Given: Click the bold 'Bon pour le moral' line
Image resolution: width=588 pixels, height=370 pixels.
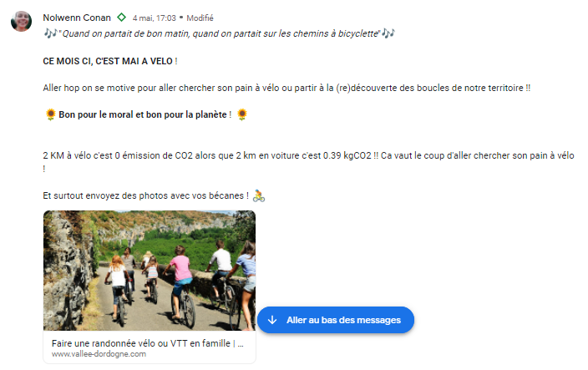Looking at the screenshot, I should click(145, 114).
